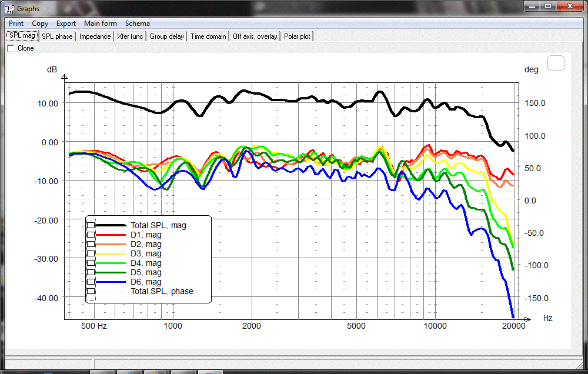This screenshot has width=588, height=374.
Task: Click the yellow D3 line sample
Action: click(111, 253)
